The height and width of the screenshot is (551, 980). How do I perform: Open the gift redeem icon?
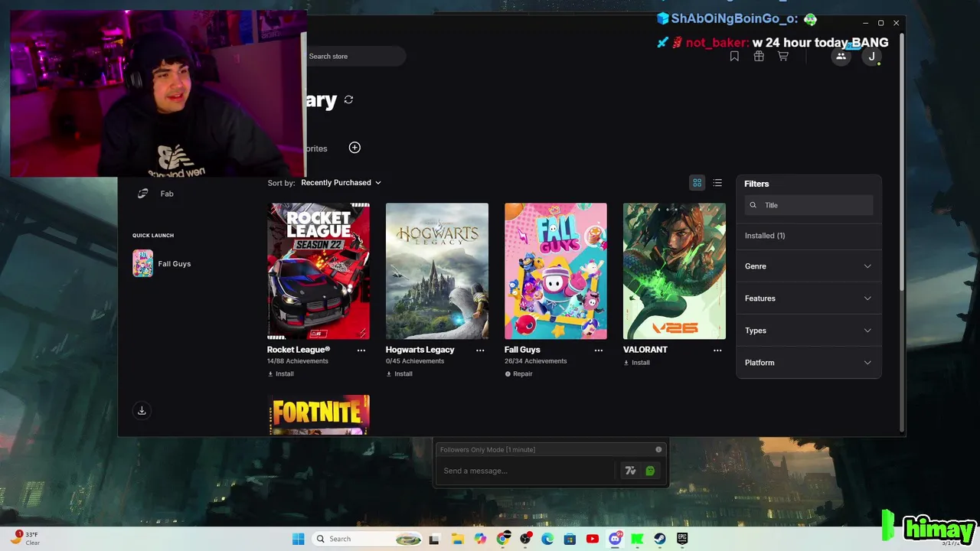click(759, 56)
